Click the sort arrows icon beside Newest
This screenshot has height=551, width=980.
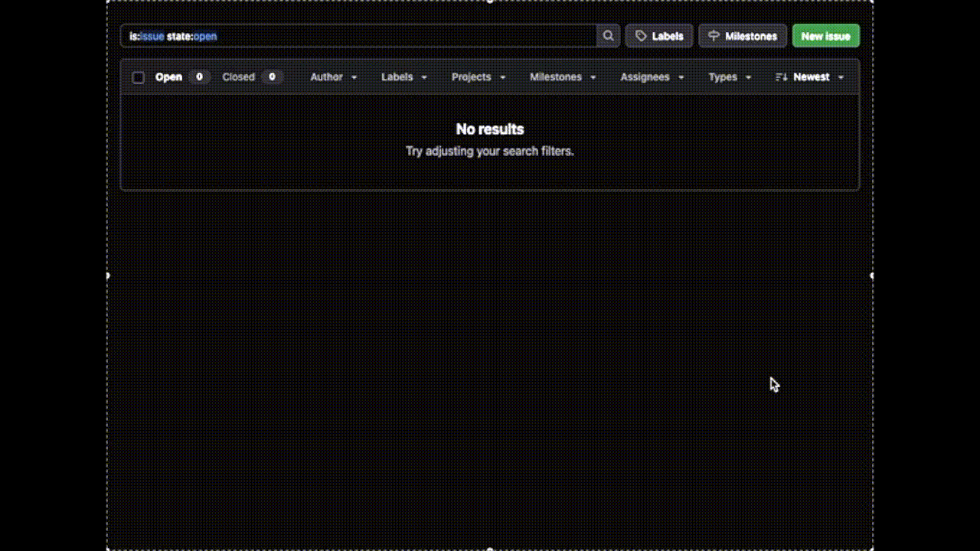781,77
